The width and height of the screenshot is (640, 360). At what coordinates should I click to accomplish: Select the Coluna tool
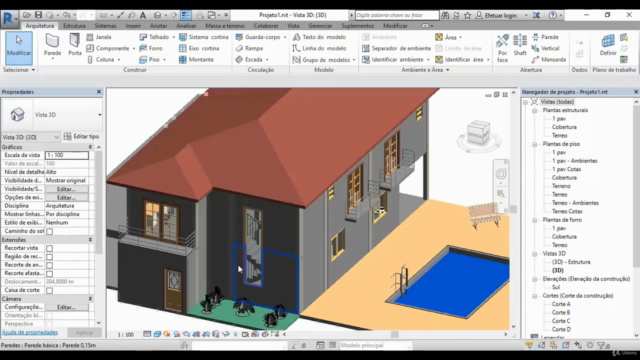pos(101,60)
